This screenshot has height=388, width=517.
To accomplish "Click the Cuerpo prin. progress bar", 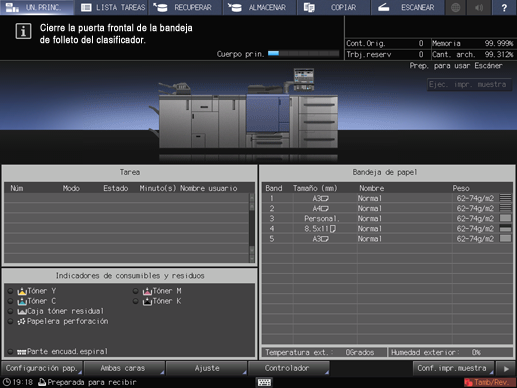I will [x=303, y=53].
